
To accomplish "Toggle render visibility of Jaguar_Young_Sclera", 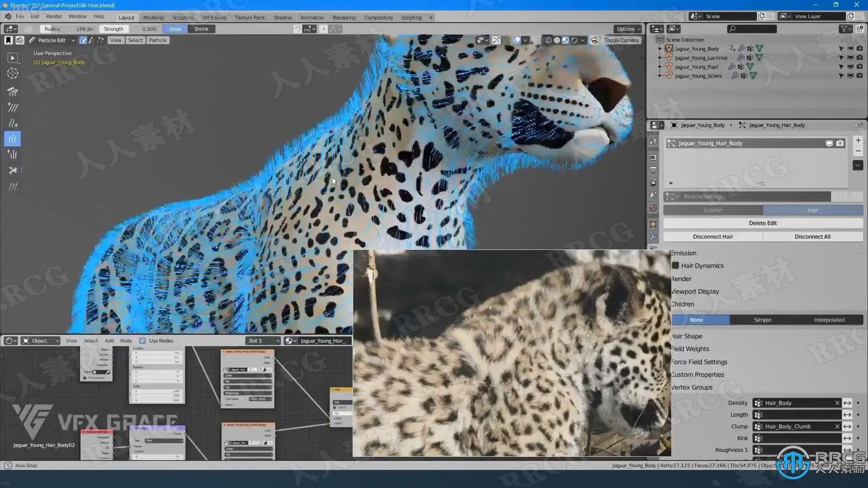I will pos(859,76).
